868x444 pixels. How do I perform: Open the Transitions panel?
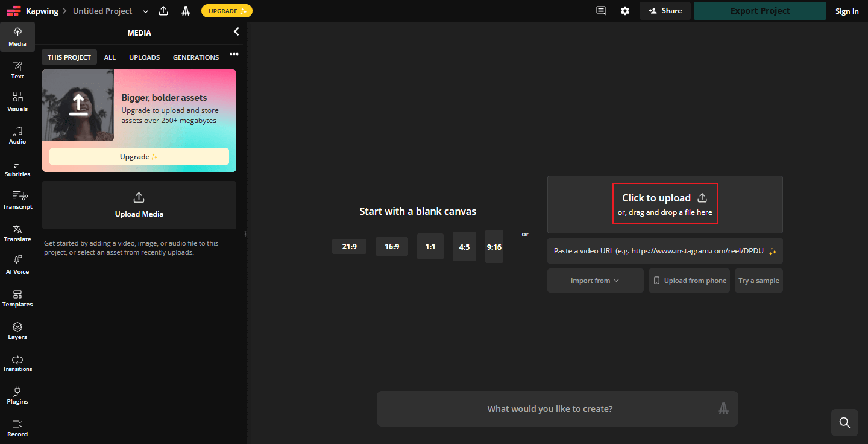tap(17, 362)
